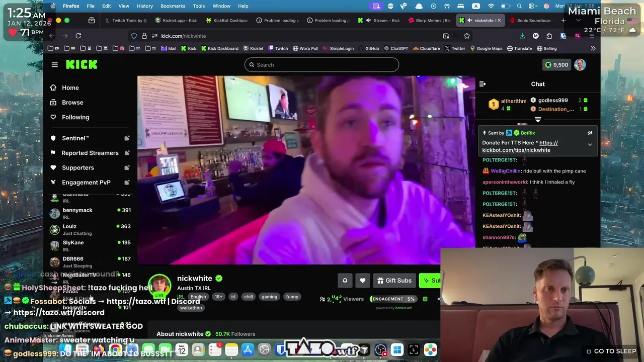Image resolution: width=644 pixels, height=362 pixels.
Task: Open the Tools menu in menu bar
Action: (x=199, y=6)
